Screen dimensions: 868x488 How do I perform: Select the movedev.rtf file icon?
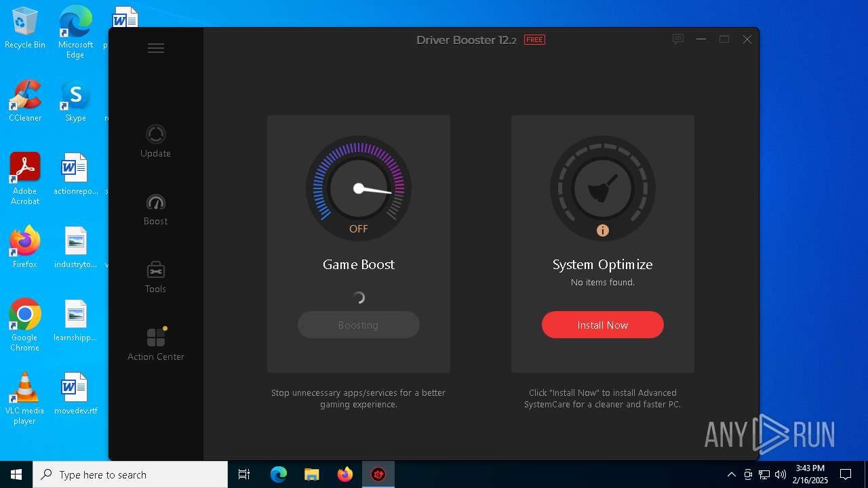75,394
